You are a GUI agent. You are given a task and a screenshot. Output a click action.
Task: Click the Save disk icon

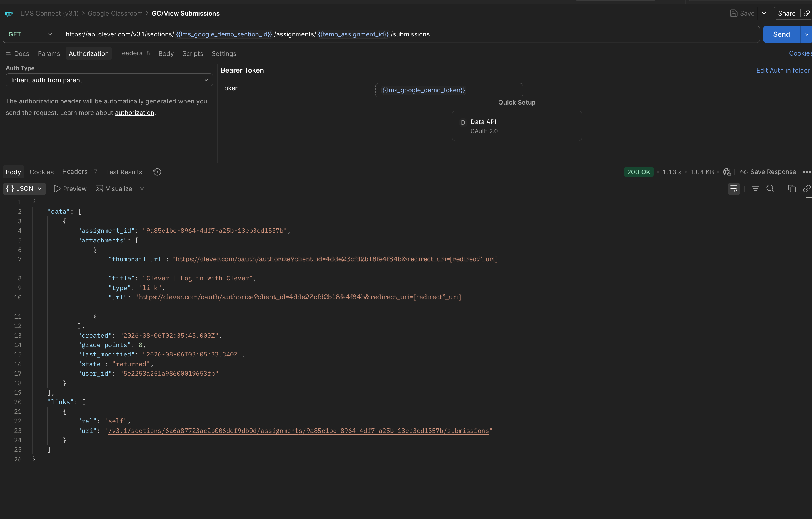[x=734, y=13]
